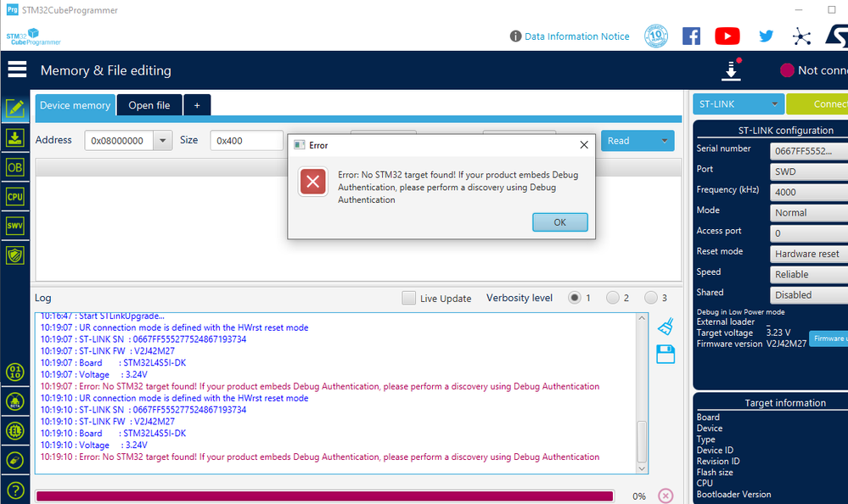Open the Frequency 4000 dropdown
Viewport: 848px width, 504px height.
(x=809, y=192)
